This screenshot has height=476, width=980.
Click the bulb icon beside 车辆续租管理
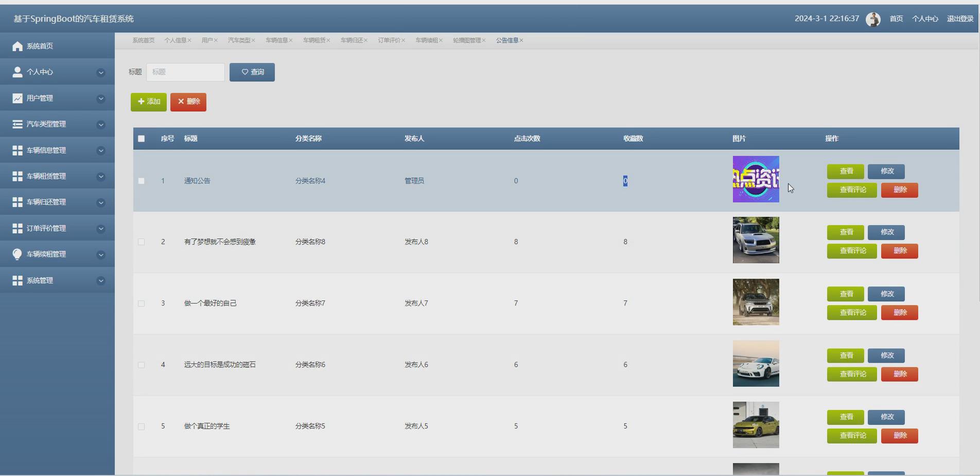(x=17, y=254)
